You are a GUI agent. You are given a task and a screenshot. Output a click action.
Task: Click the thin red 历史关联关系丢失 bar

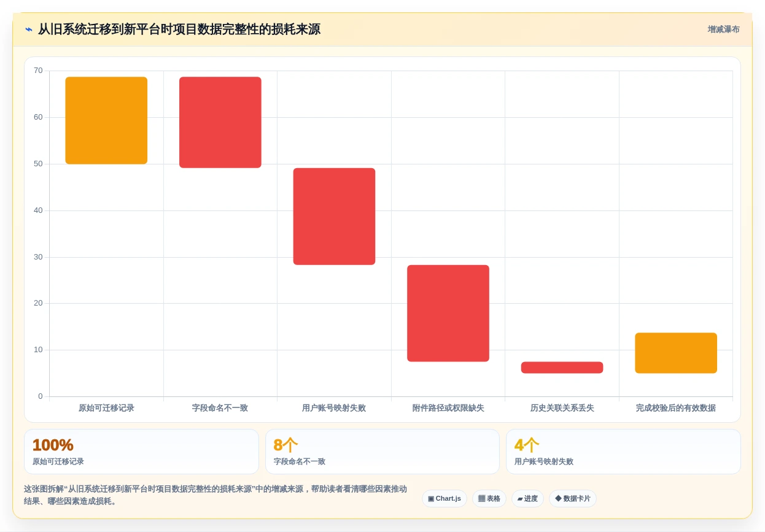562,368
